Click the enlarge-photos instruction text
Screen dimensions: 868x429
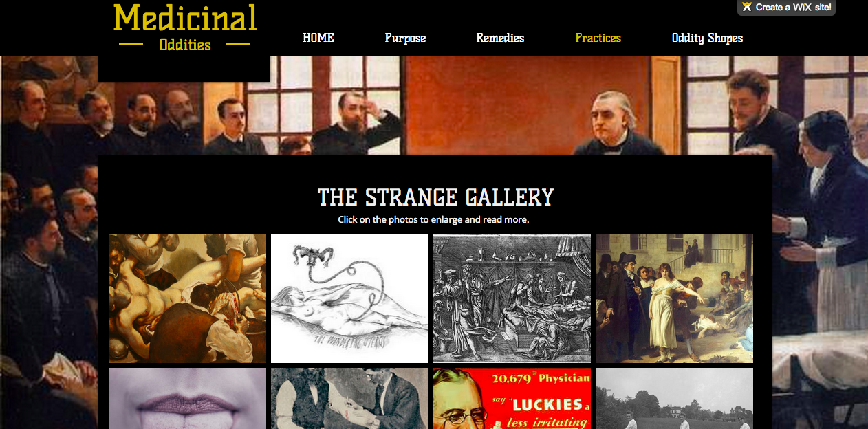[433, 220]
